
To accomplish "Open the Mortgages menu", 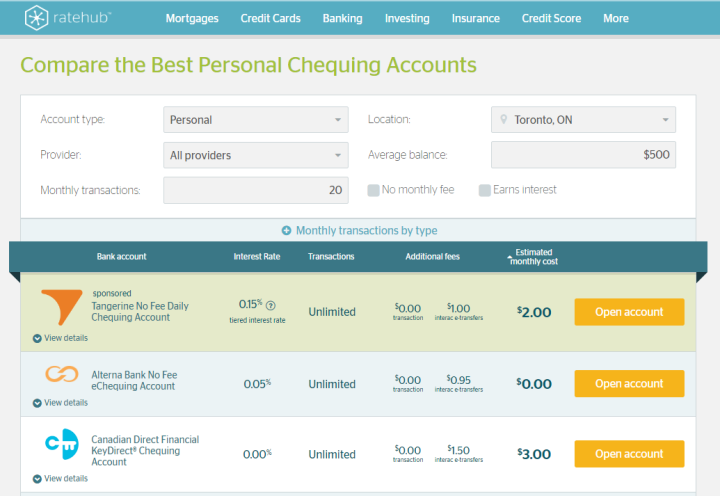I will click(193, 18).
